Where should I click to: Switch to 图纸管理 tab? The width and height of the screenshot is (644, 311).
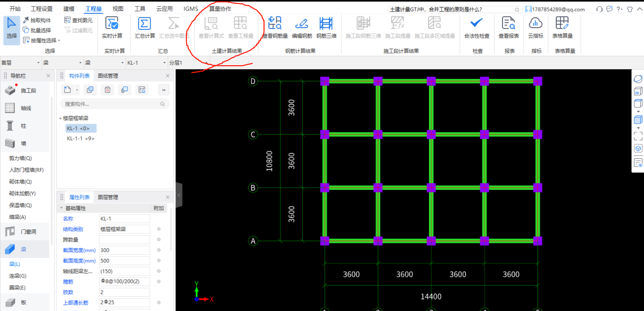point(108,76)
